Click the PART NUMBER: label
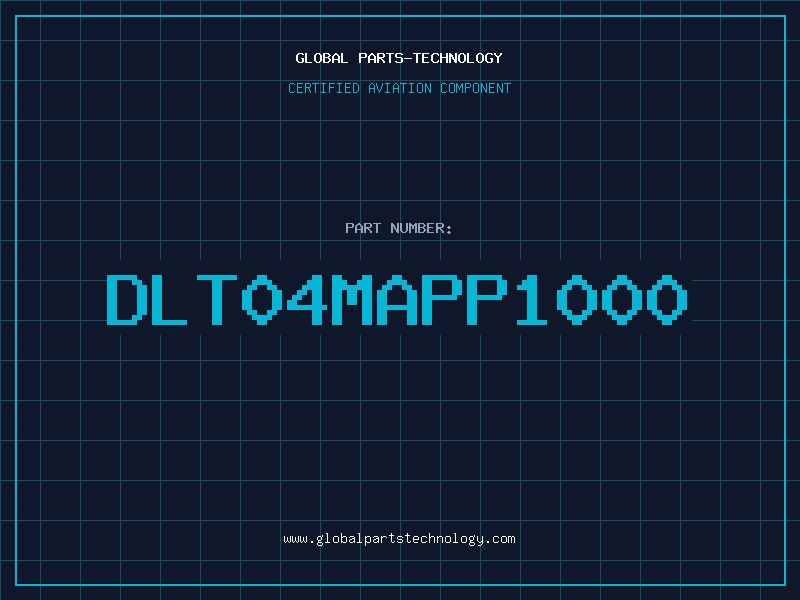 (x=399, y=228)
